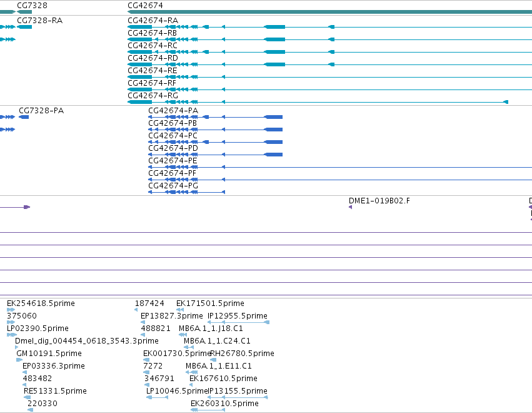Select the CG42674-PF protein label
The height and width of the screenshot is (413, 532).
(173, 173)
